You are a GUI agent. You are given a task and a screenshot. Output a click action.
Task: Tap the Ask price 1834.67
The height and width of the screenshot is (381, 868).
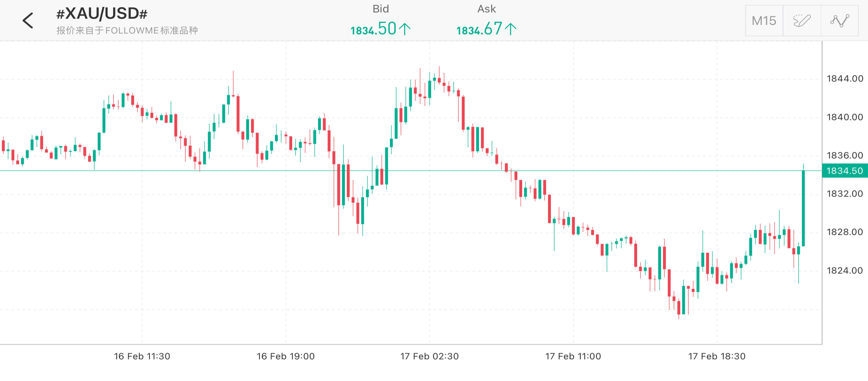tap(479, 29)
